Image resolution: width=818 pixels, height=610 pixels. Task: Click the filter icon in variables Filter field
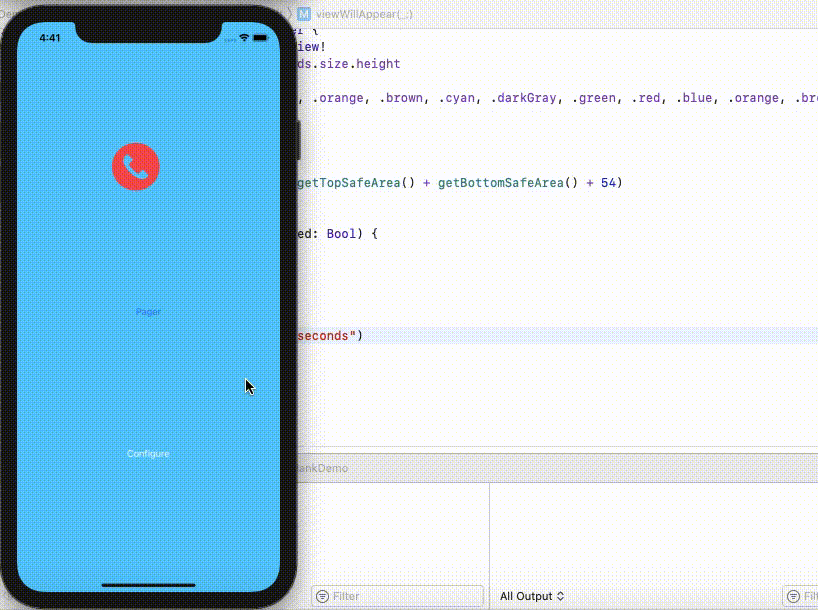coord(322,596)
